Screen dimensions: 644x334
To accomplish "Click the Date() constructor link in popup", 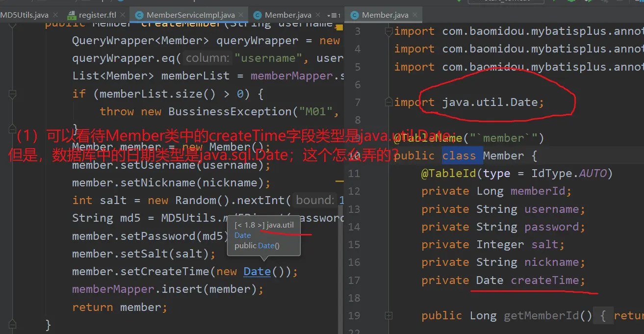I will [266, 246].
